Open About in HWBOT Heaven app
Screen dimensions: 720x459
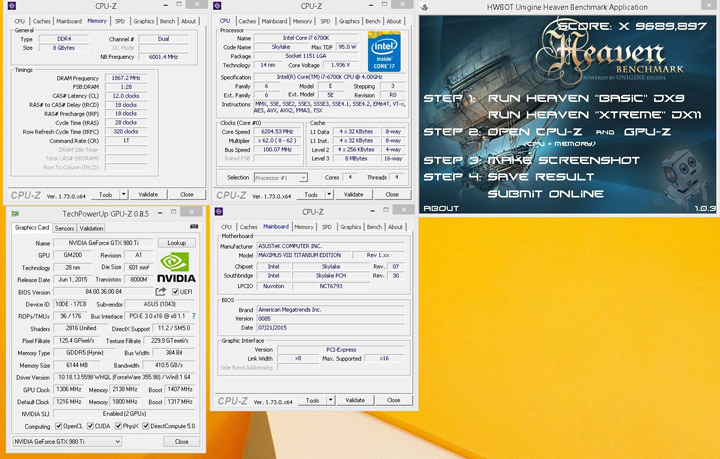tap(441, 208)
